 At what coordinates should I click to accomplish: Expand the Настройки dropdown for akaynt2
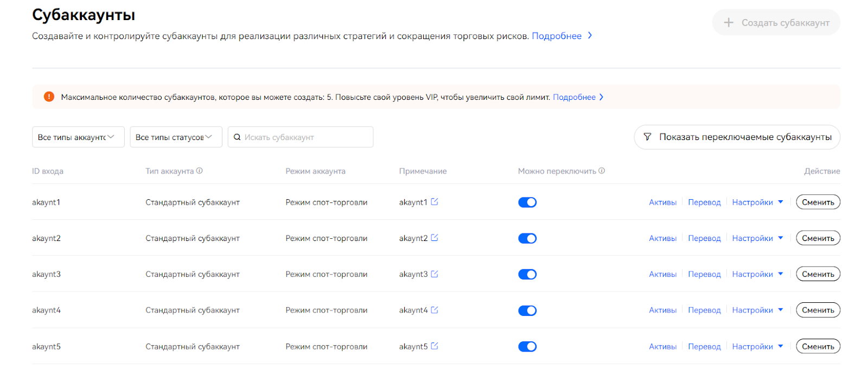coord(757,238)
